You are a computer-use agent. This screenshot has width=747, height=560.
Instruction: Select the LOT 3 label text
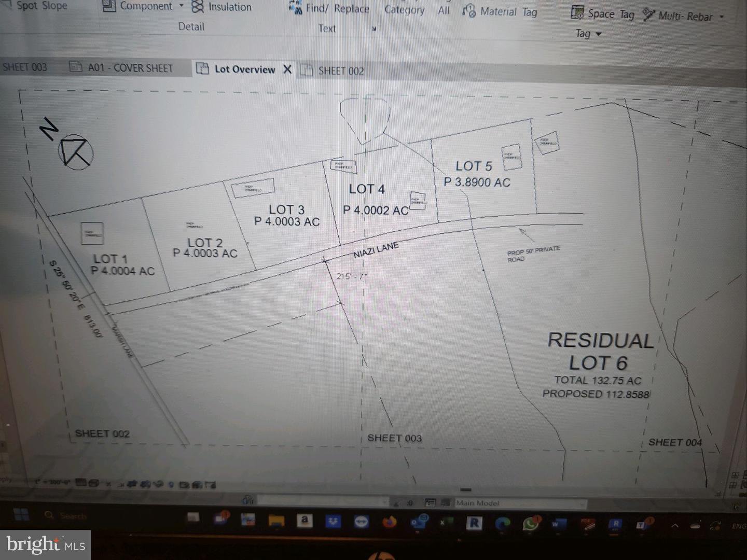pyautogui.click(x=286, y=209)
